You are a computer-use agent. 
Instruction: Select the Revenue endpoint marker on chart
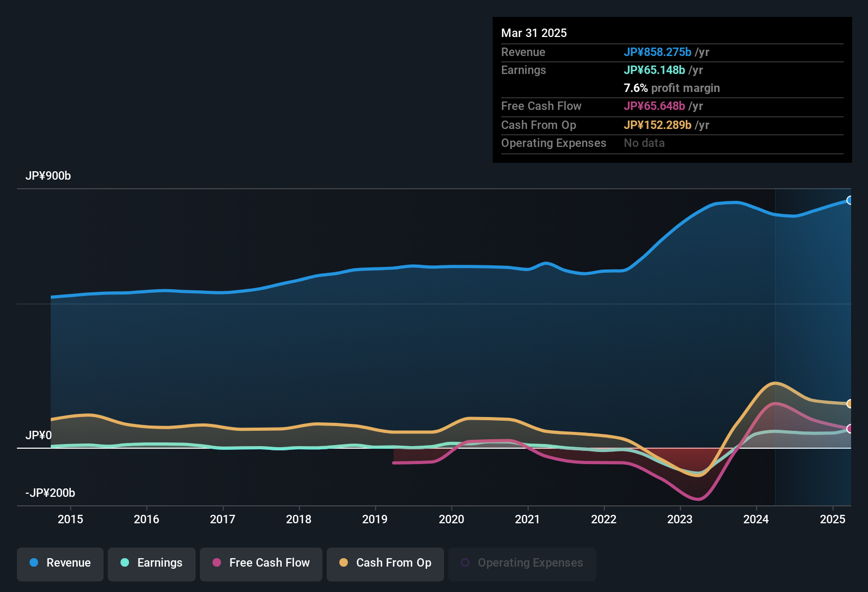coord(849,200)
